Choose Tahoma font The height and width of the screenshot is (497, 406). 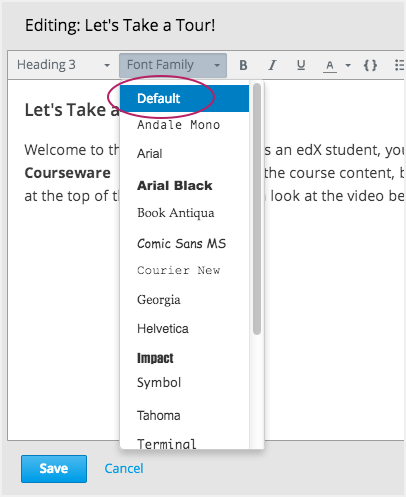[x=184, y=416]
